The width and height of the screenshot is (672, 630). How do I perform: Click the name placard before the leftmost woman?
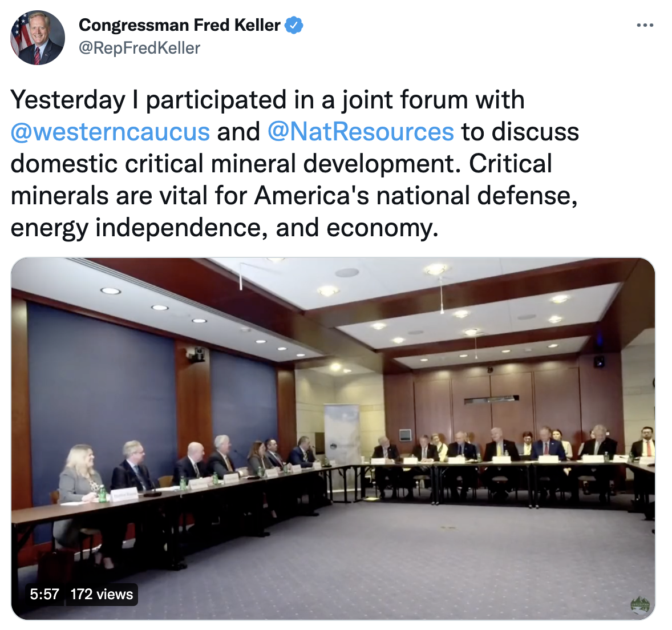click(x=124, y=494)
